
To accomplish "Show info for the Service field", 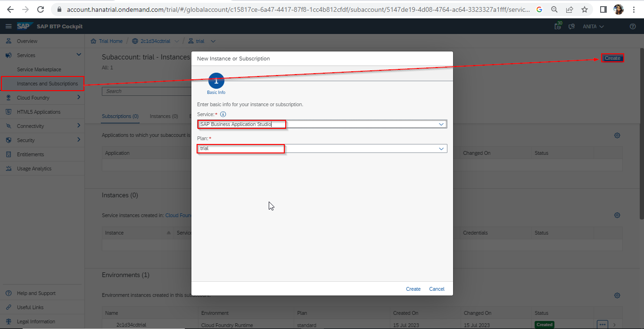I will [x=223, y=114].
